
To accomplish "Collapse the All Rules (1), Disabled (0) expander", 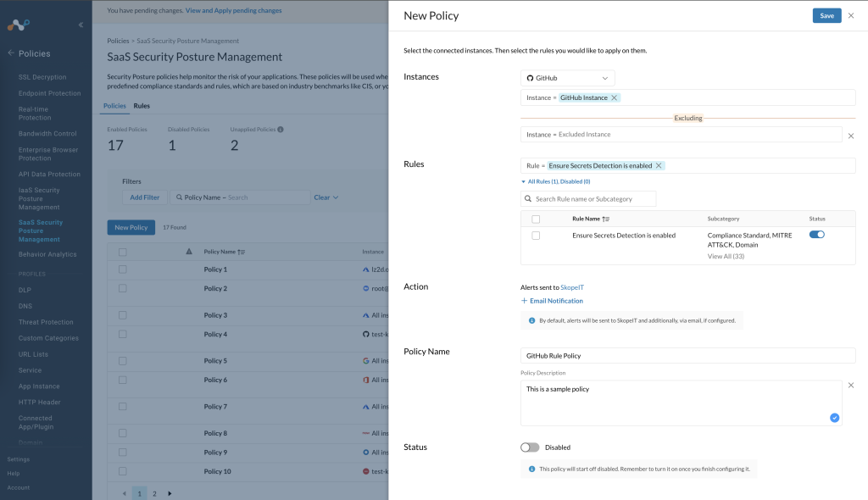I will pyautogui.click(x=556, y=181).
